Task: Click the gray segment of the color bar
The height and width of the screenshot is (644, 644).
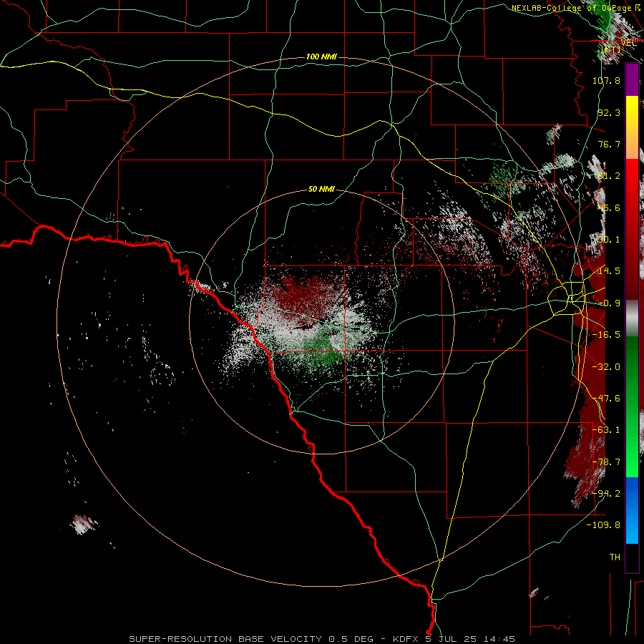Action: (632, 318)
